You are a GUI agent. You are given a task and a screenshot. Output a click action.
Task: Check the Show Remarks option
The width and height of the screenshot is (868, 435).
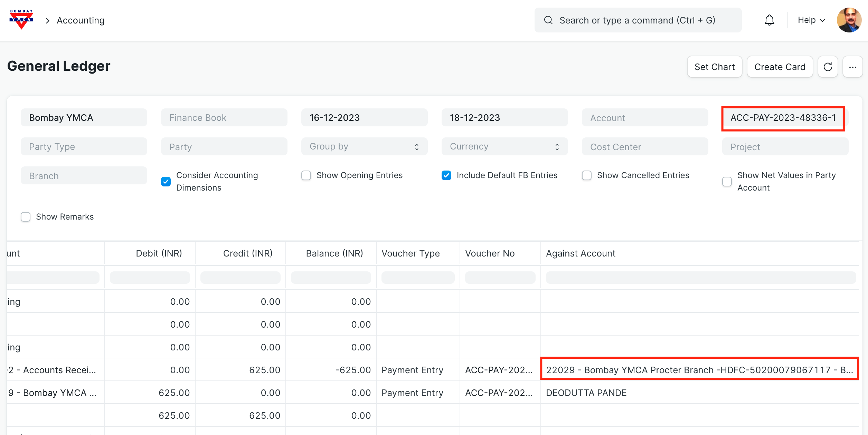tap(26, 217)
